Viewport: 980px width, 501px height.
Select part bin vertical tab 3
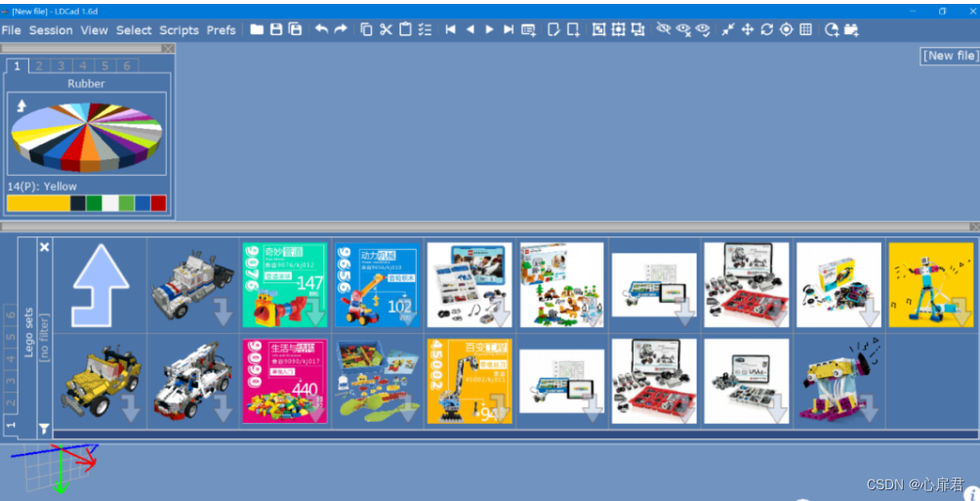click(10, 380)
